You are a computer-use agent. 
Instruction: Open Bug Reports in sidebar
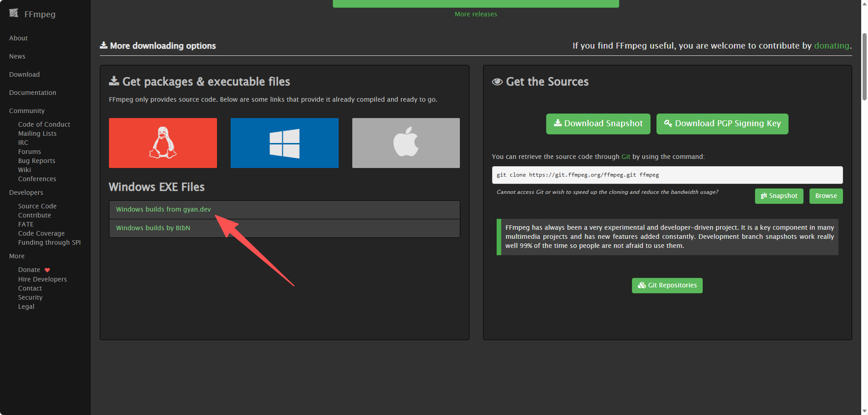tap(37, 161)
